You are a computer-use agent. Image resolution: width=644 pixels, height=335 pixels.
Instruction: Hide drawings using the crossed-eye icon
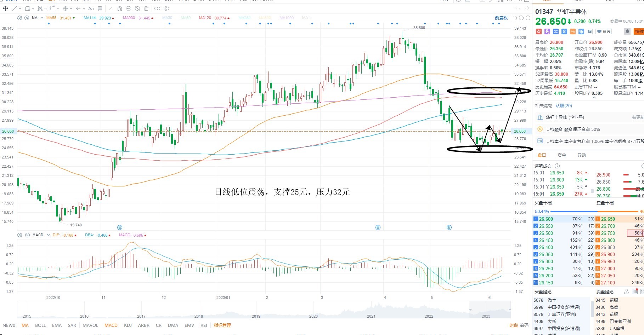click(137, 8)
